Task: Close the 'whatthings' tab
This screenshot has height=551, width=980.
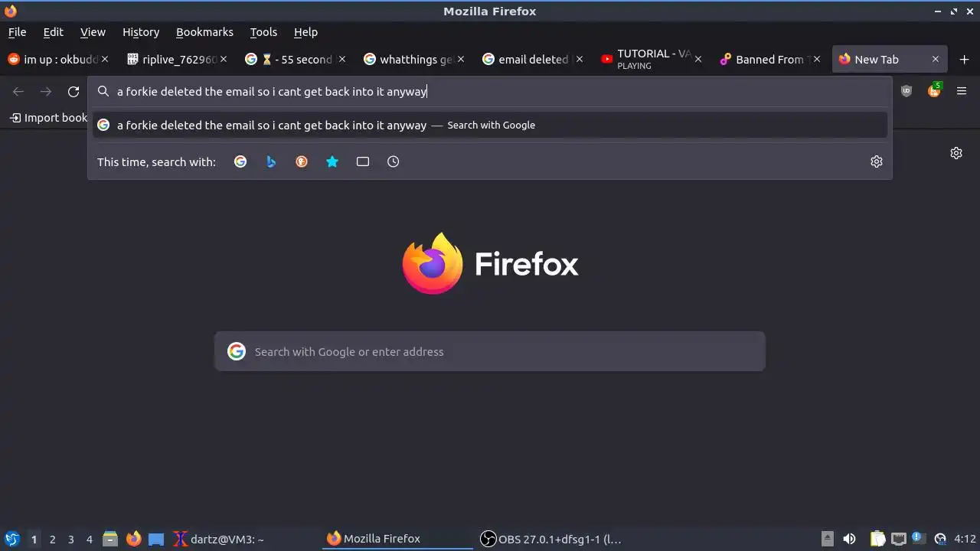Action: (x=461, y=59)
